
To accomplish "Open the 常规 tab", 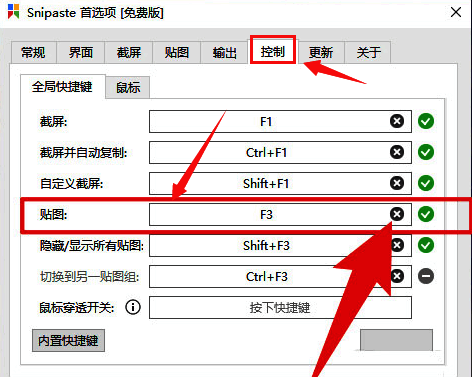I will [x=33, y=52].
